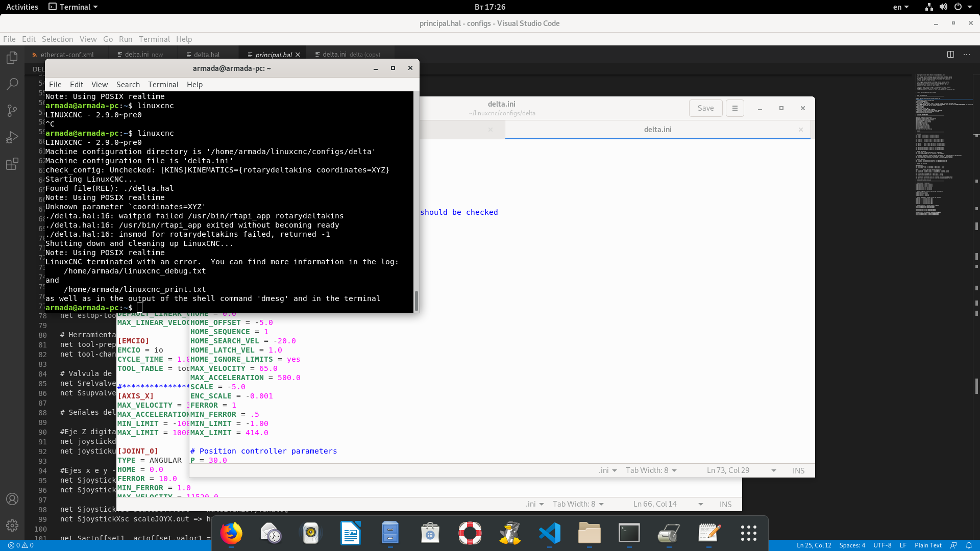
Task: Click Ln 25, Col 12 in status bar
Action: click(814, 545)
